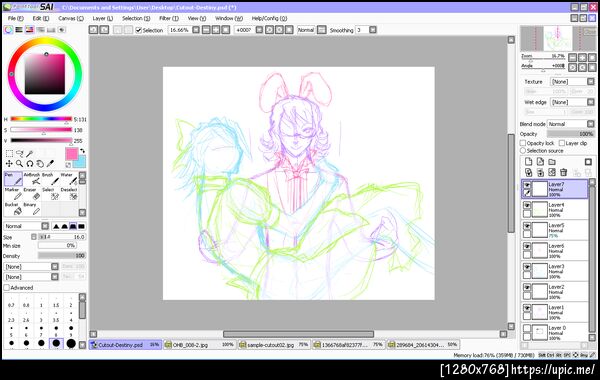Activate the move layer tool
This screenshot has height=380, width=600.
pyautogui.click(x=9, y=164)
